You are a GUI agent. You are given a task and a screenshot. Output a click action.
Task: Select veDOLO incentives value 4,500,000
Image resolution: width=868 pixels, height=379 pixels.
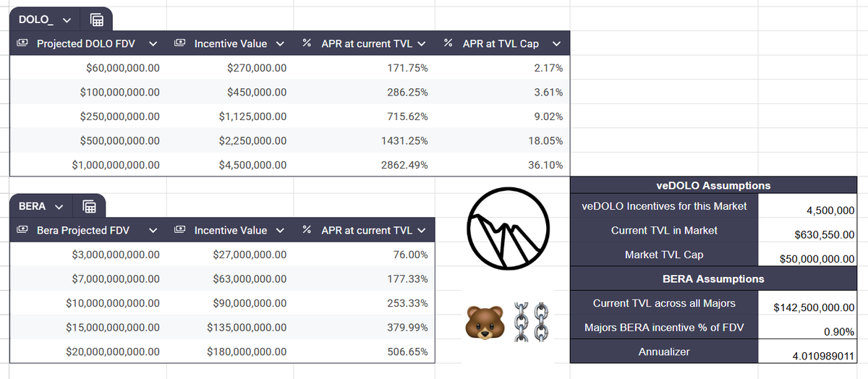click(x=808, y=207)
